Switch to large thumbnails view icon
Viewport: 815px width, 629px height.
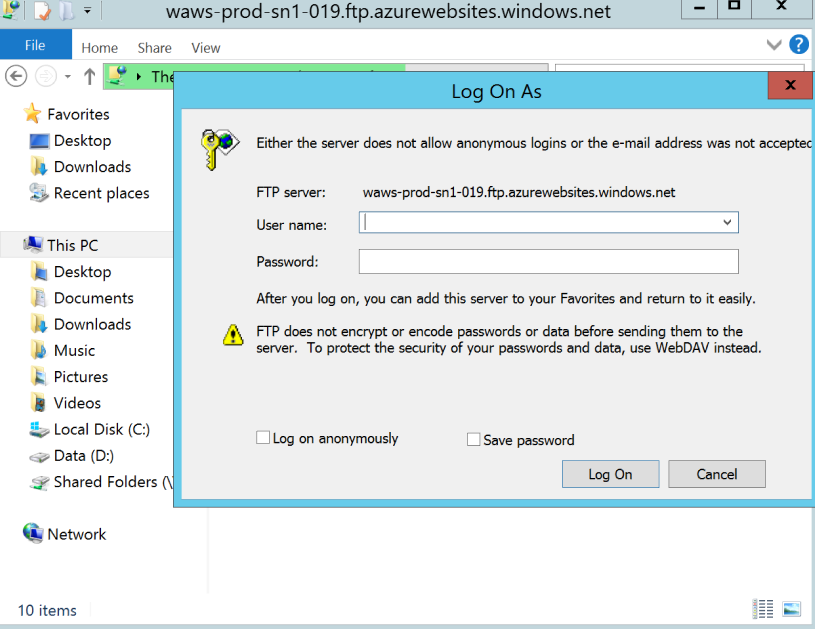click(791, 608)
